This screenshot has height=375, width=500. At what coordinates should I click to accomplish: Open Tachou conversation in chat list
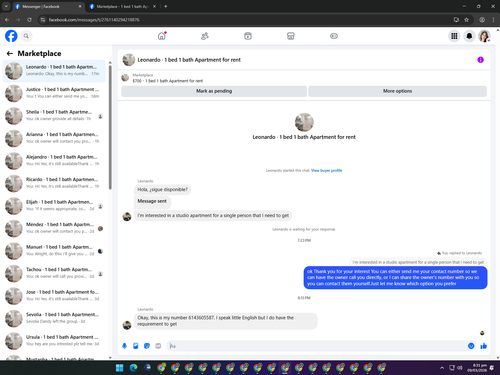[54, 273]
